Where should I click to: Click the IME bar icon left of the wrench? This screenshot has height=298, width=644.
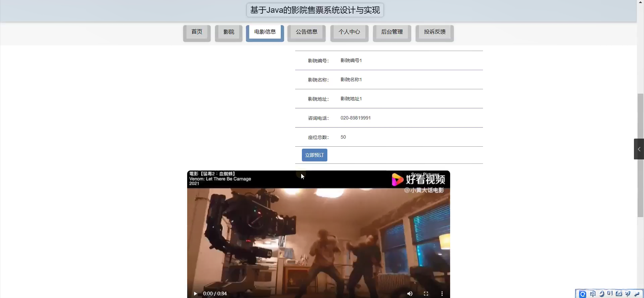tap(628, 294)
